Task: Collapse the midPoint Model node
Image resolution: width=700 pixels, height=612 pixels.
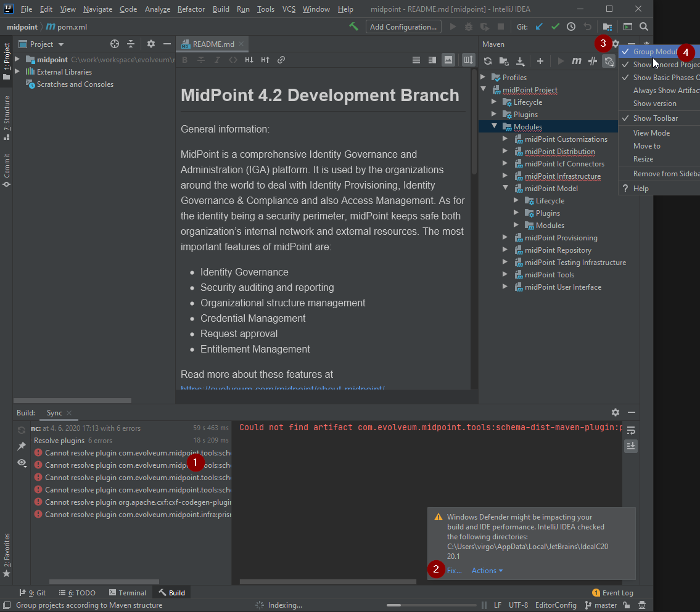Action: pyautogui.click(x=506, y=188)
